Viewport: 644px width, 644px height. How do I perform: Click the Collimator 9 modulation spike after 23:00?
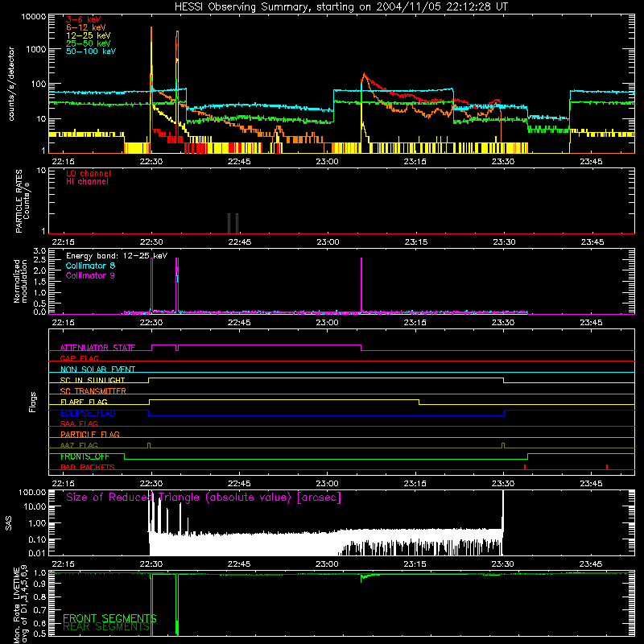click(361, 284)
